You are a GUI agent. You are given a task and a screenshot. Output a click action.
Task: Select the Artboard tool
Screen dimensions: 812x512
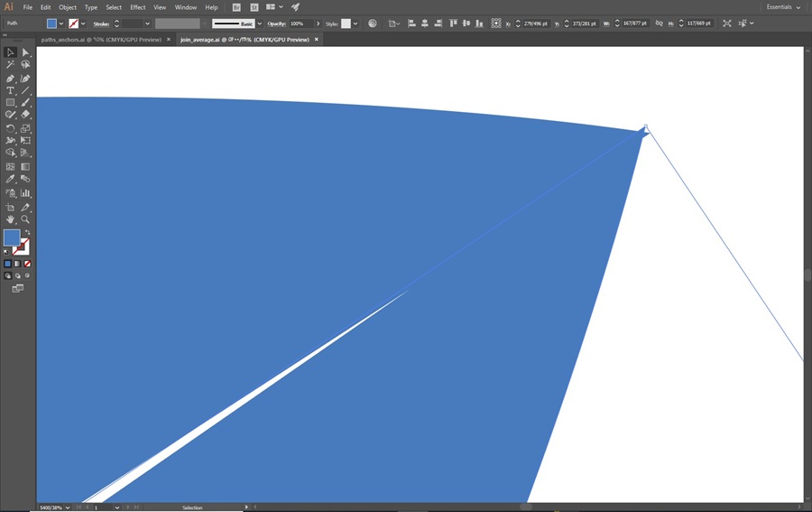[10, 208]
